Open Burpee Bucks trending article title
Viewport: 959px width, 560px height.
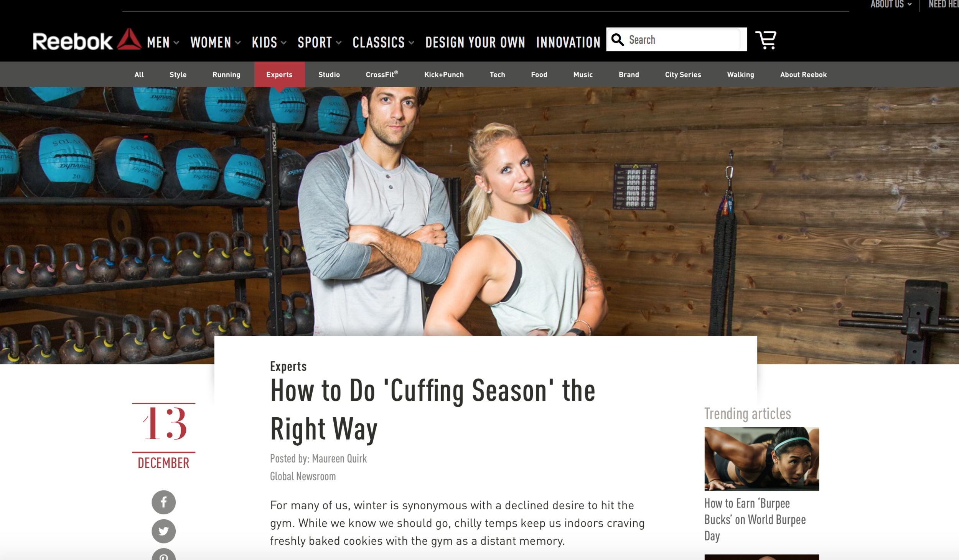(x=755, y=519)
